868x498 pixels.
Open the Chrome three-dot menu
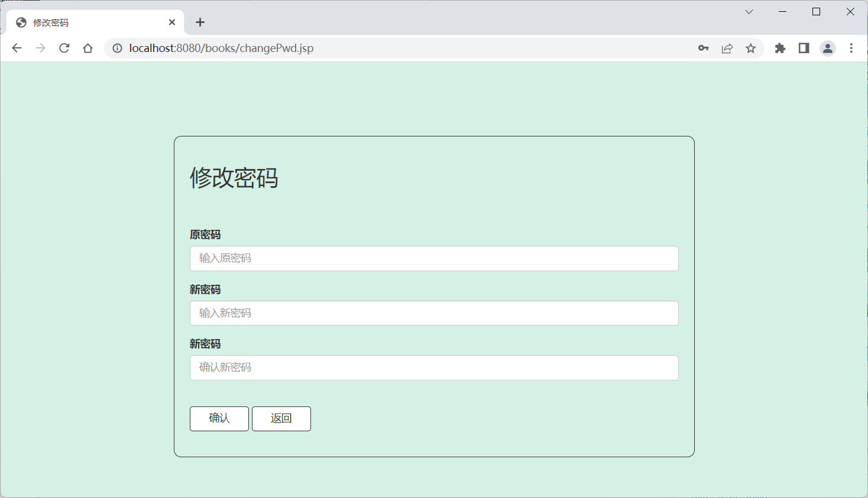851,48
